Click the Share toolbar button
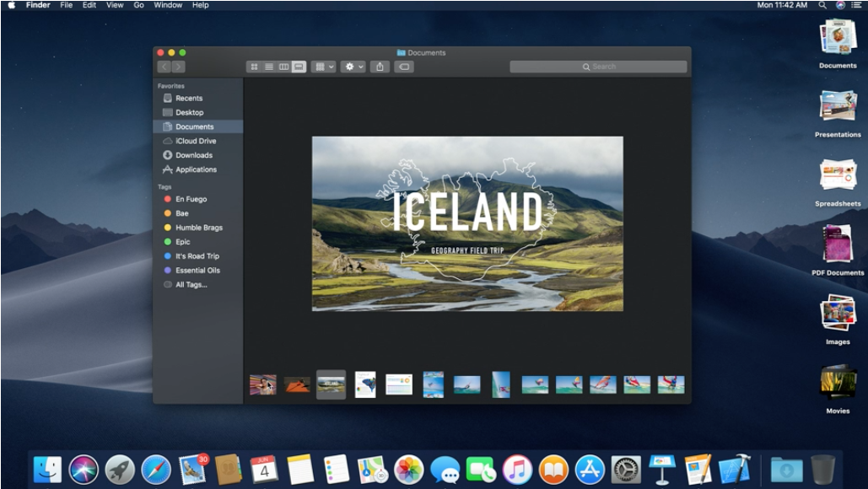 click(x=380, y=67)
